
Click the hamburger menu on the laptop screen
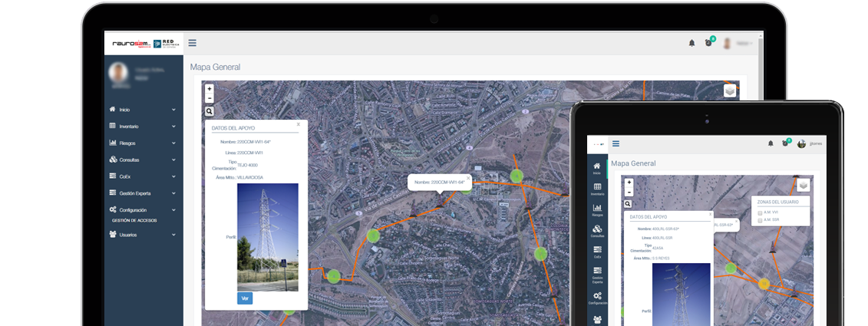[192, 43]
